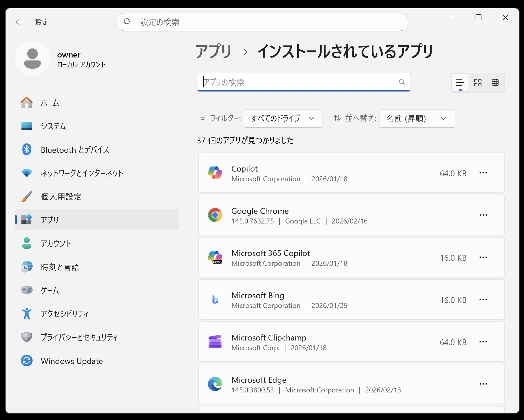Image resolution: width=524 pixels, height=420 pixels.
Task: Click the Windows Update icon in sidebar
Action: pos(27,361)
